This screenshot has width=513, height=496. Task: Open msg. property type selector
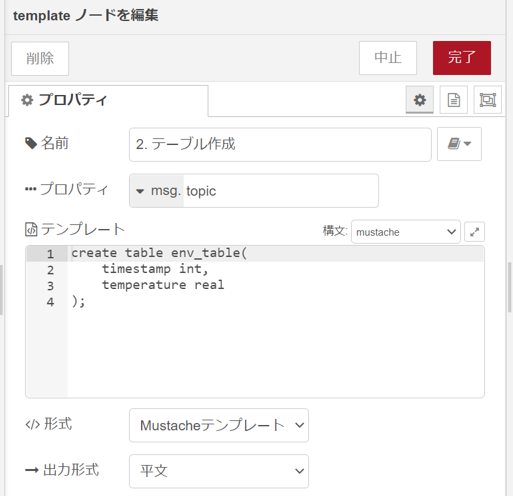(x=157, y=191)
